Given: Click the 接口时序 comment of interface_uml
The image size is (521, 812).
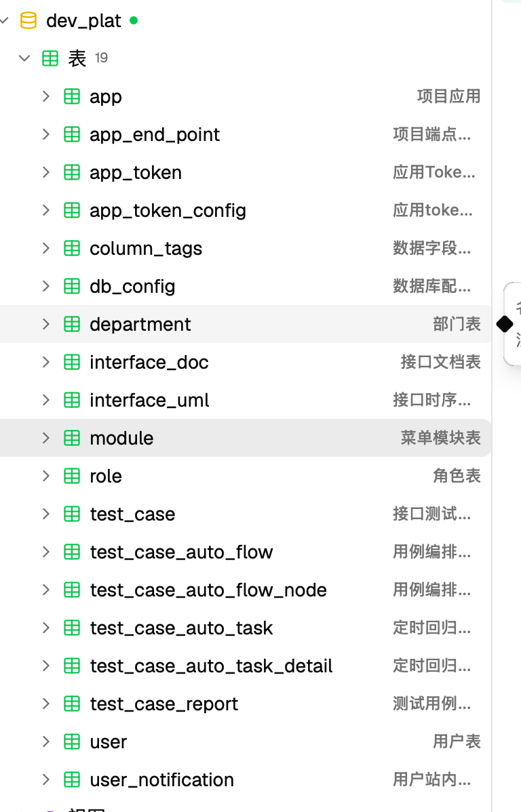Looking at the screenshot, I should [x=432, y=400].
